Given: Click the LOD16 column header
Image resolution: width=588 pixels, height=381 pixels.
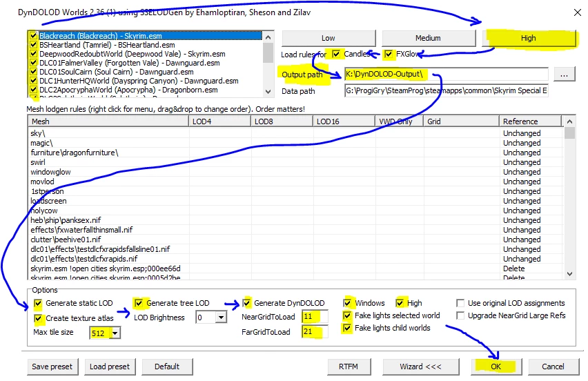Looking at the screenshot, I should (x=344, y=121).
